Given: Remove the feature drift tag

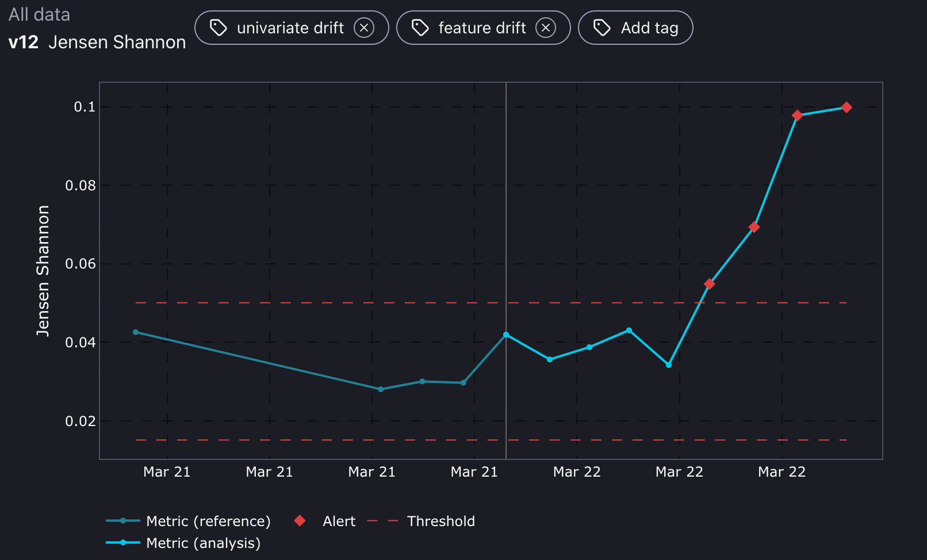Looking at the screenshot, I should 546,27.
